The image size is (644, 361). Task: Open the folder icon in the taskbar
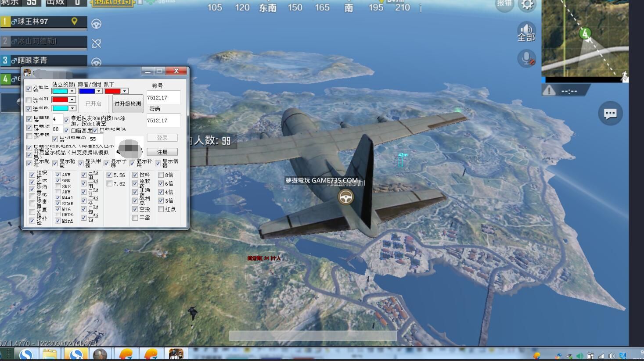(50, 354)
